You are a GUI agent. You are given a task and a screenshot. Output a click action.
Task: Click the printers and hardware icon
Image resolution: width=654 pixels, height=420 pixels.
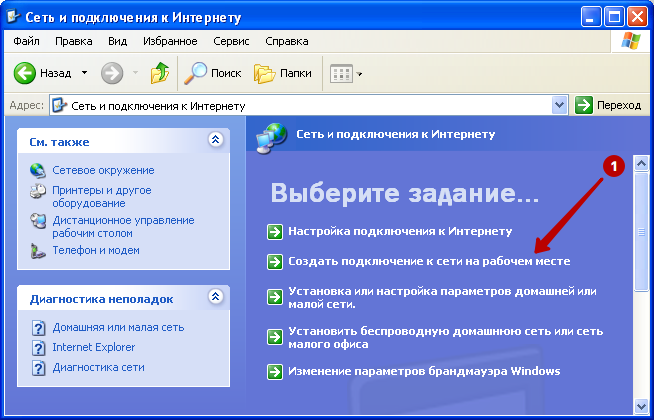38,191
